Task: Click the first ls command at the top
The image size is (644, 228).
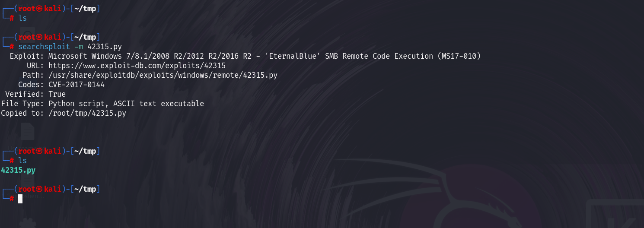Action: pos(22,18)
